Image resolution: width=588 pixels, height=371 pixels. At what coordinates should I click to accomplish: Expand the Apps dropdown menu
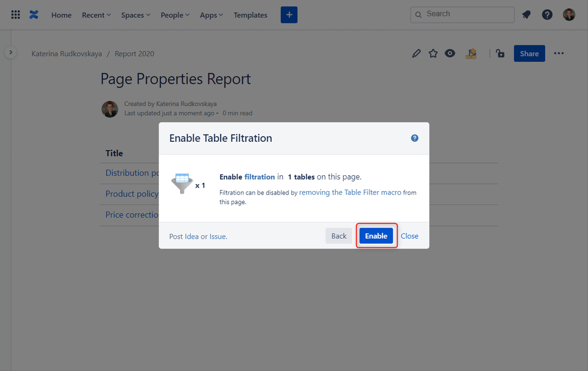[211, 15]
